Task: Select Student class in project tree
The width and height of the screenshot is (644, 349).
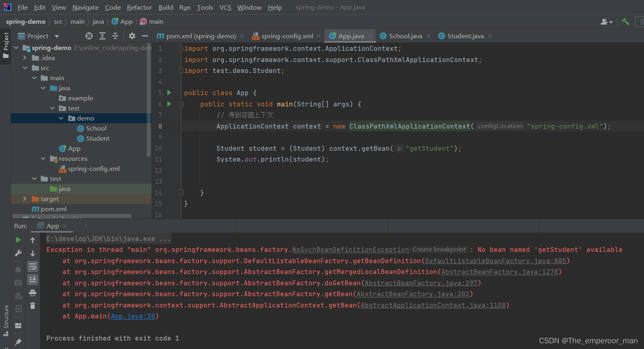Action: [x=98, y=138]
